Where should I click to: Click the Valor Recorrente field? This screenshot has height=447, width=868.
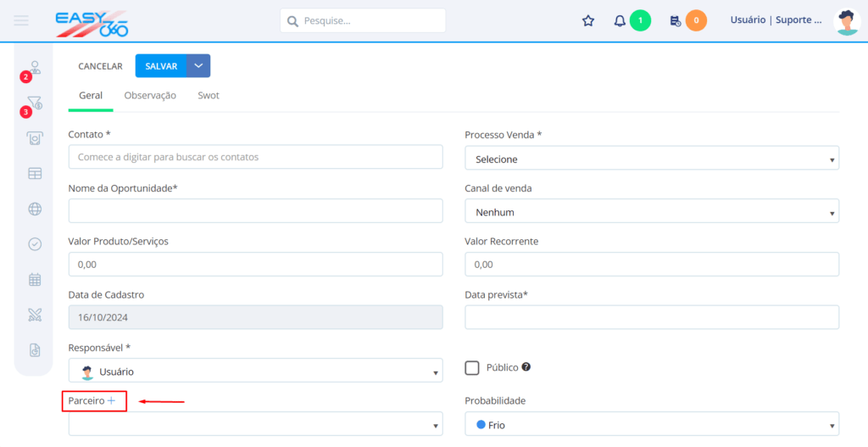pos(652,264)
